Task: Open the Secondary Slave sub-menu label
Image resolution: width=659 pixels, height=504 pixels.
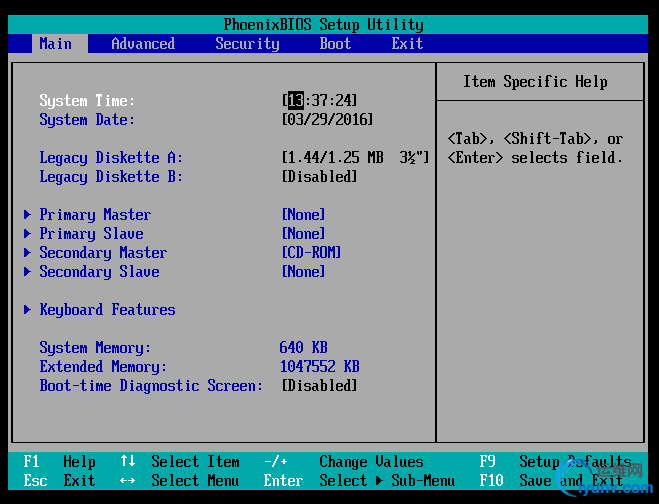Action: pyautogui.click(x=99, y=272)
